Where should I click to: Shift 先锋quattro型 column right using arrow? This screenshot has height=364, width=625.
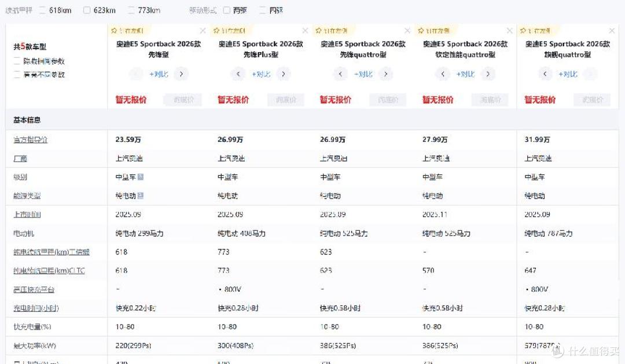point(385,73)
